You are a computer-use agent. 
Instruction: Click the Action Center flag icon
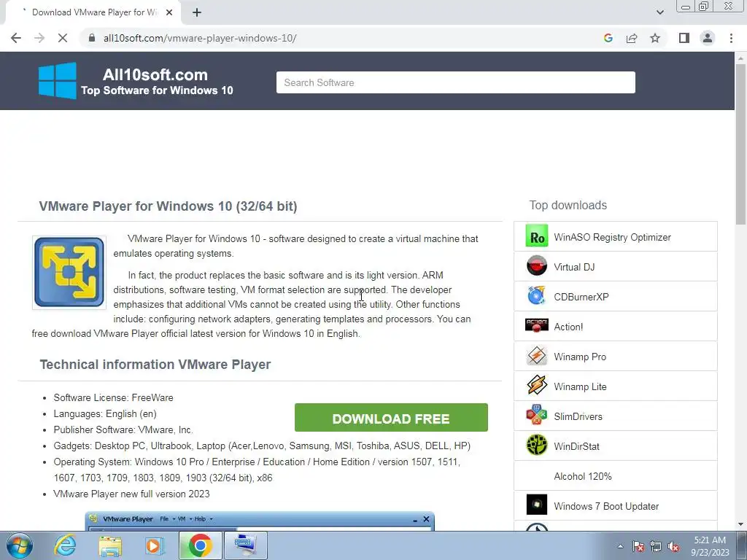[x=638, y=547]
